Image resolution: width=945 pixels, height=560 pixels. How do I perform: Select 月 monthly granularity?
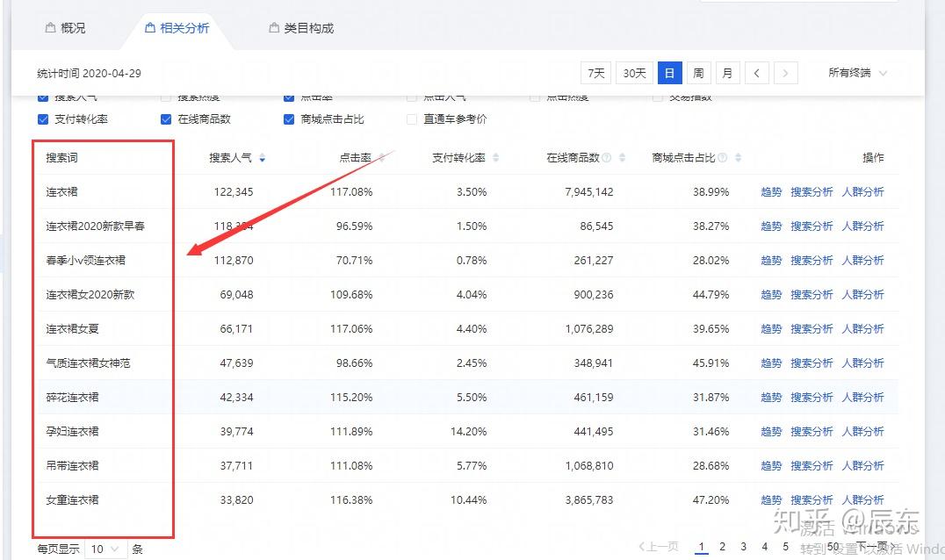pyautogui.click(x=727, y=73)
